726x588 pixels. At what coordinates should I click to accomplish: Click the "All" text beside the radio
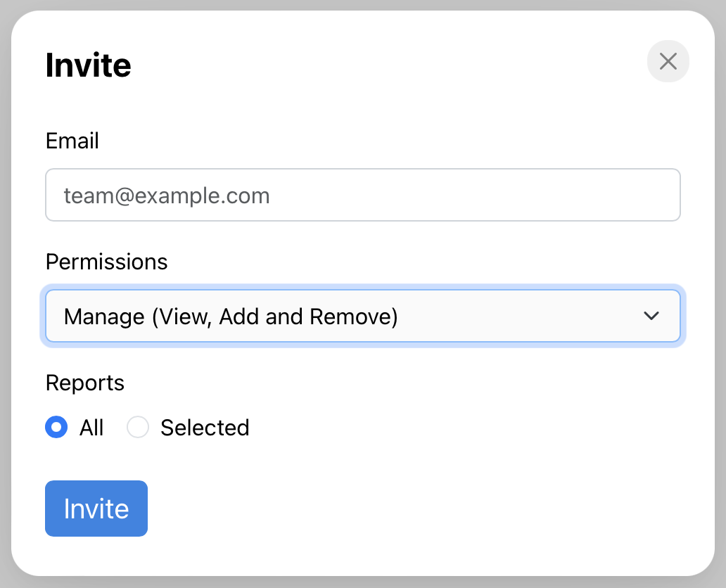coord(91,428)
